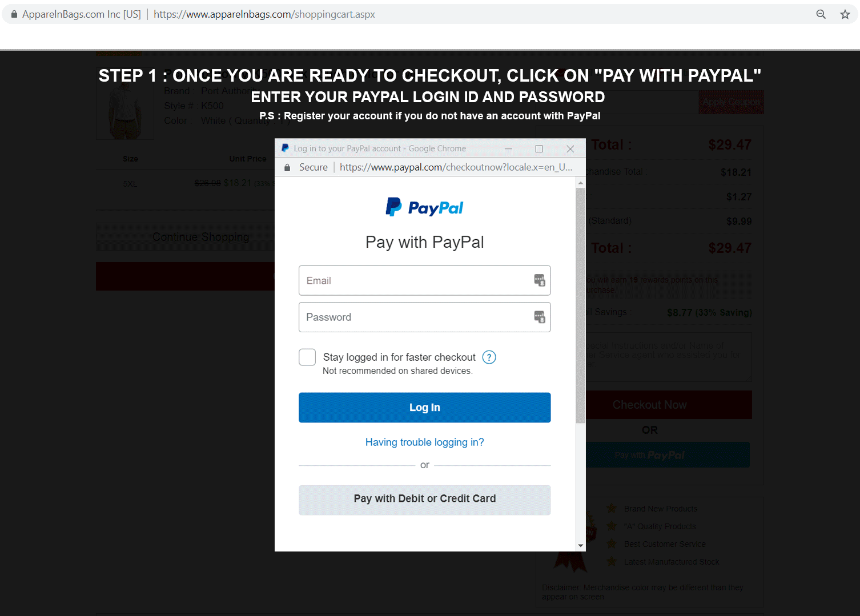Maximize the PayPal popup window

(x=538, y=148)
